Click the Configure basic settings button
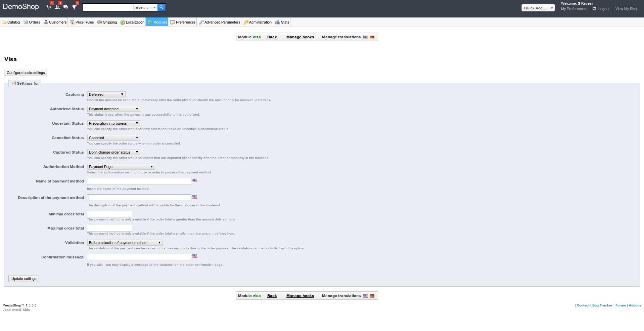 click(x=26, y=73)
